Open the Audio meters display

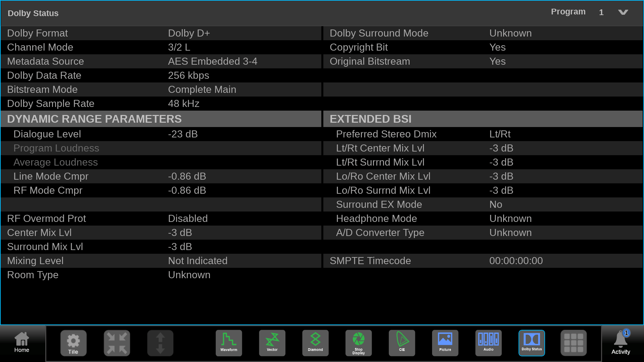click(488, 343)
